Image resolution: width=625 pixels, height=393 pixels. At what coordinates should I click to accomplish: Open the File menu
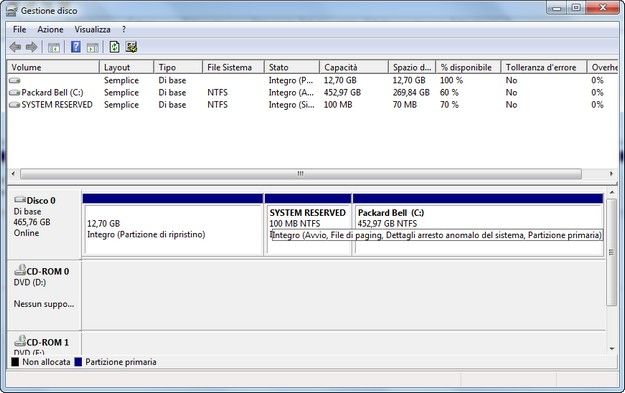pyautogui.click(x=19, y=29)
